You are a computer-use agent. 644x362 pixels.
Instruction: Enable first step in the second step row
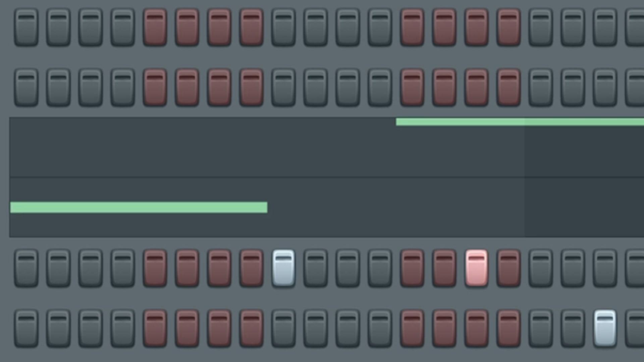[x=26, y=87]
